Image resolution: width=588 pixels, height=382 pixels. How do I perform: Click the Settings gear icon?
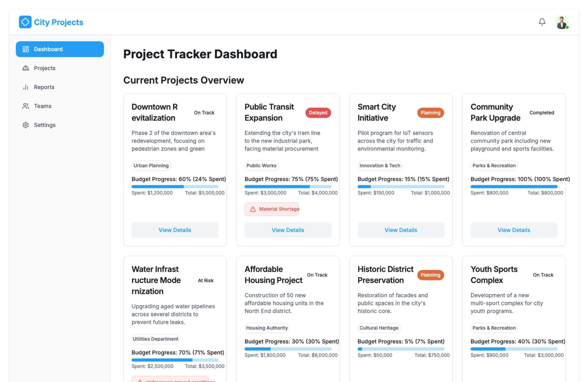26,125
